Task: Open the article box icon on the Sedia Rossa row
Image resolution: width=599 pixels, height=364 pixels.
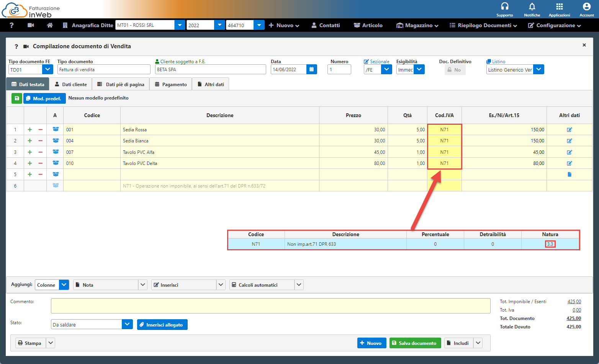Action: pos(56,129)
